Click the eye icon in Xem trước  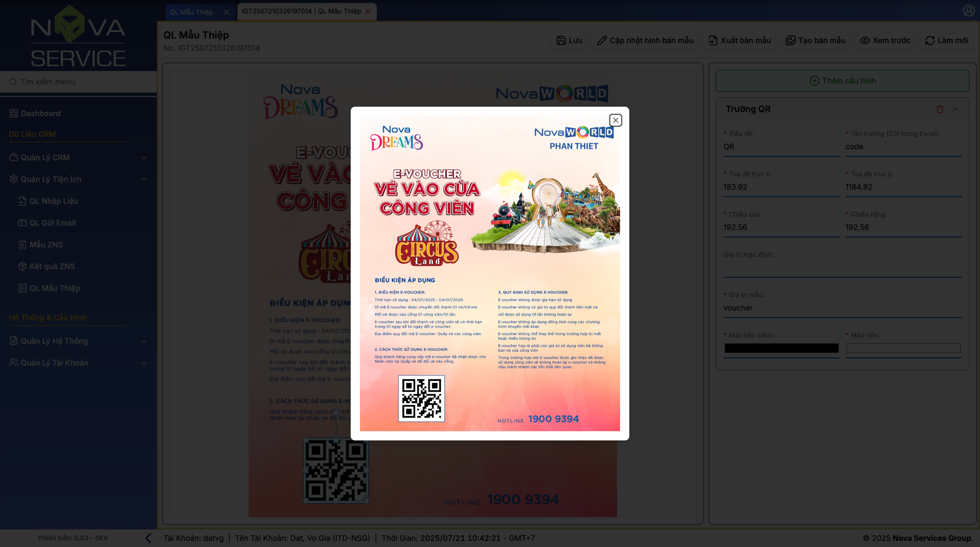(865, 40)
